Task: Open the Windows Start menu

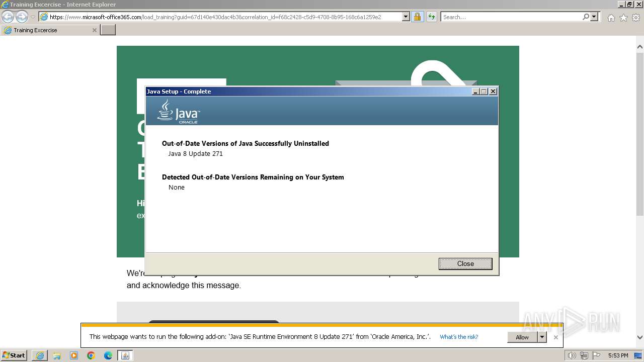Action: 14,355
